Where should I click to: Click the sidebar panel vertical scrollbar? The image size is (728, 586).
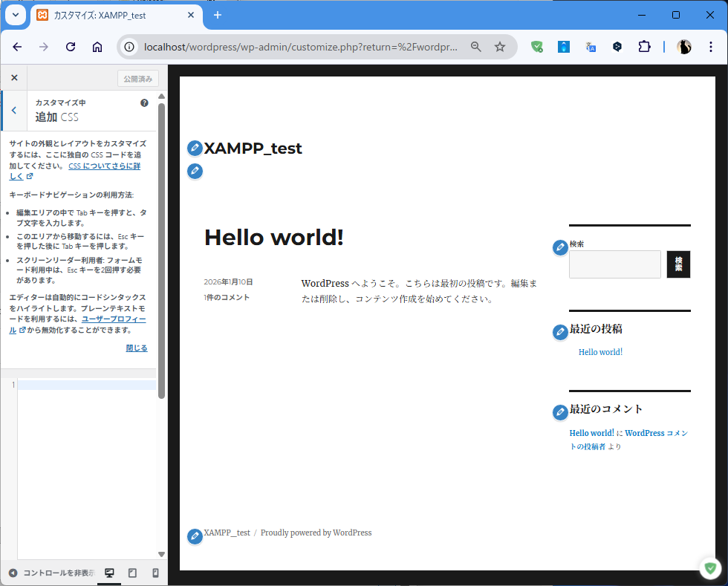coord(162,253)
